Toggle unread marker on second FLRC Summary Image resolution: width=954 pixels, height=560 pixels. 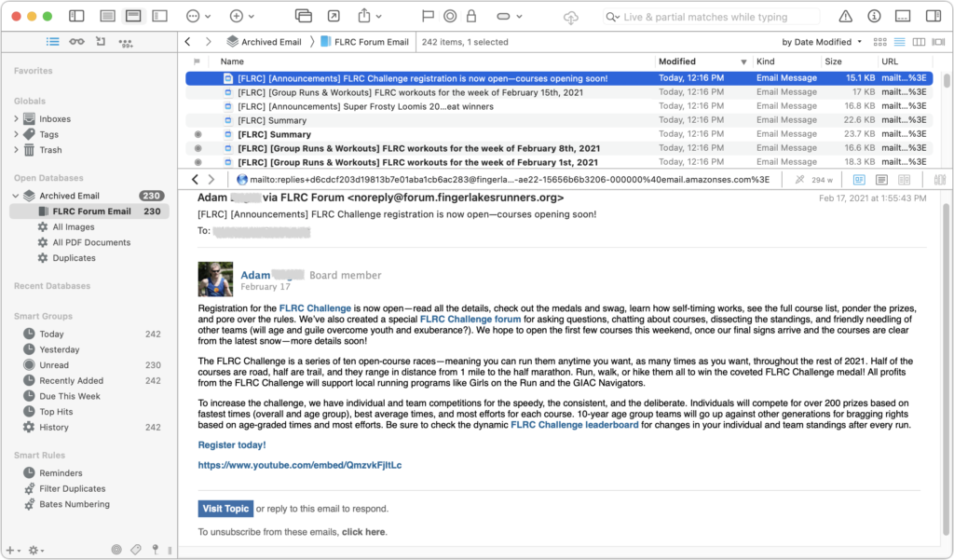click(197, 134)
